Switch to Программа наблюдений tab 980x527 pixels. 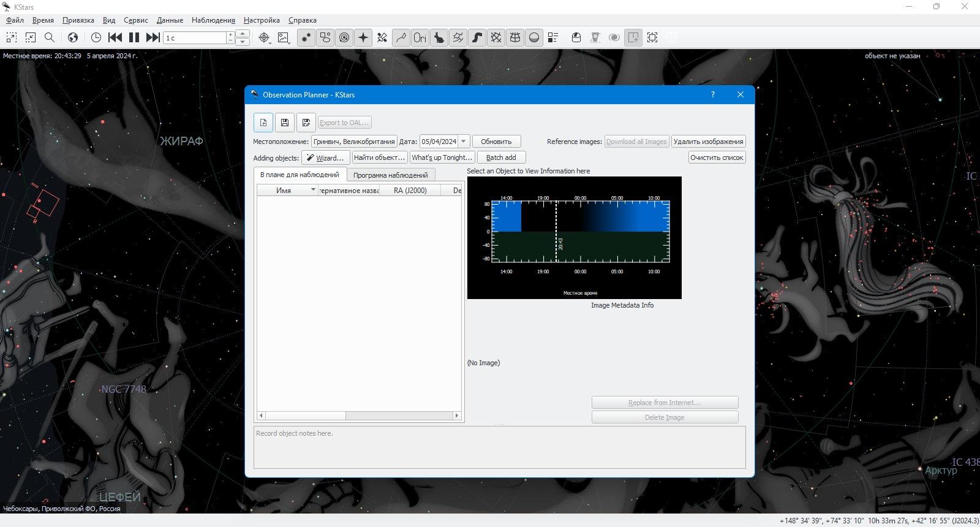(390, 175)
